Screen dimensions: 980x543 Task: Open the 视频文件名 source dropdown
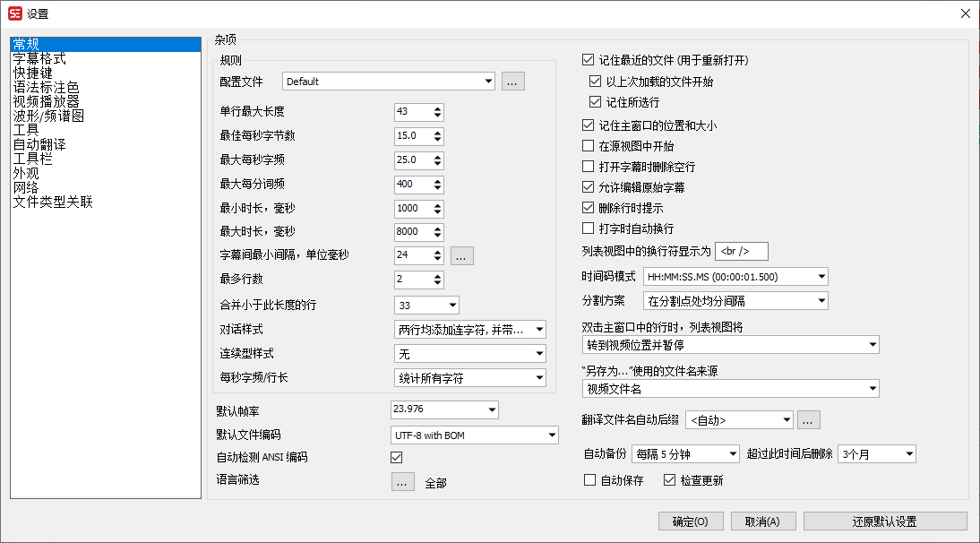(x=731, y=389)
